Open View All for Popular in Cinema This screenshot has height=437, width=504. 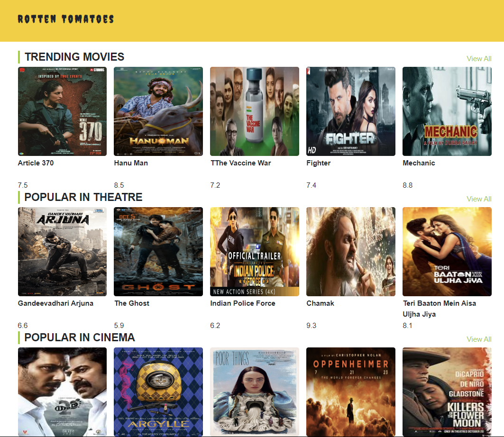(x=479, y=339)
